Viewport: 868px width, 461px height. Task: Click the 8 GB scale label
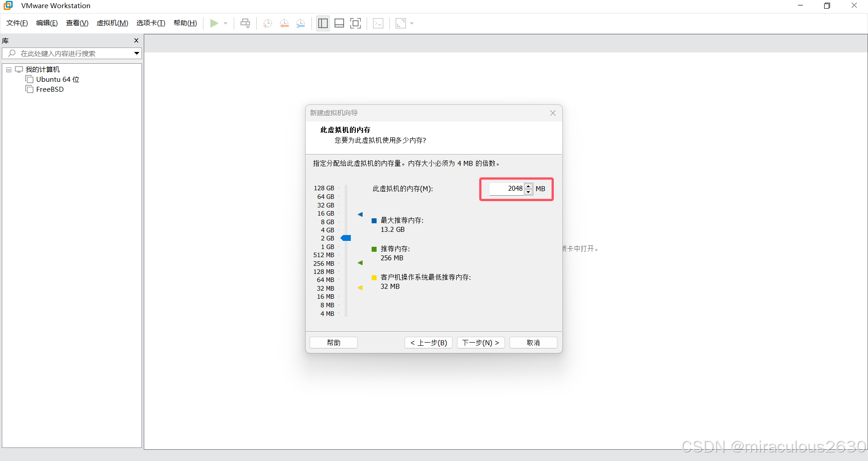[327, 222]
